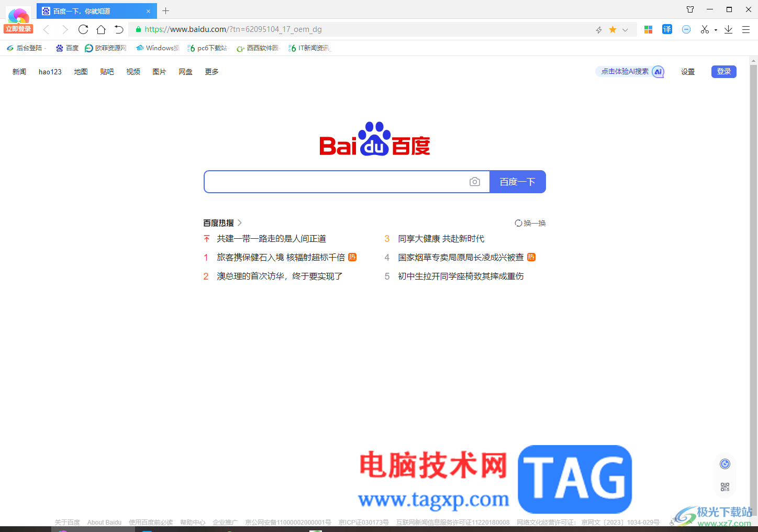Open the browser hamburger menu
758x532 pixels.
pyautogui.click(x=746, y=30)
